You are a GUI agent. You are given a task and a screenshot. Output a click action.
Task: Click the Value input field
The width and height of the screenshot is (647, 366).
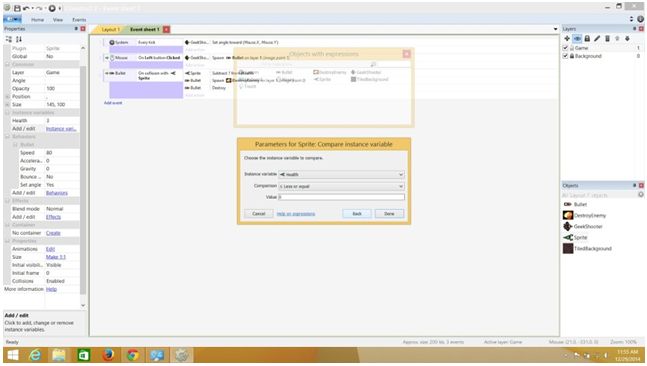pyautogui.click(x=342, y=197)
